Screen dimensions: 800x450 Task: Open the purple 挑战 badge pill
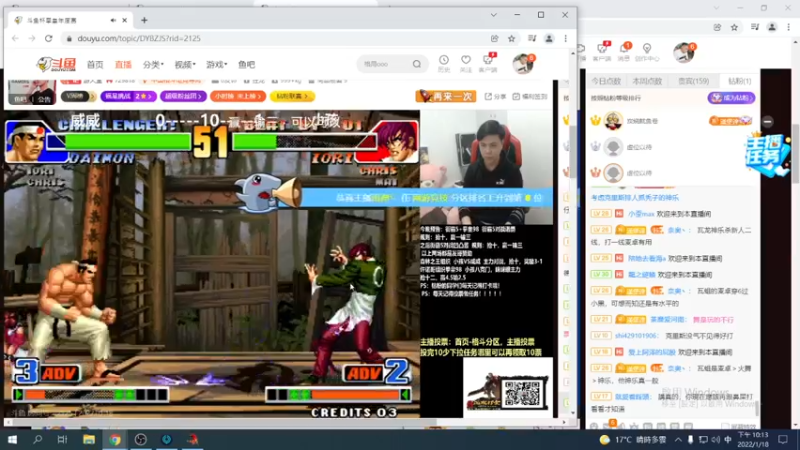pyautogui.click(x=129, y=96)
